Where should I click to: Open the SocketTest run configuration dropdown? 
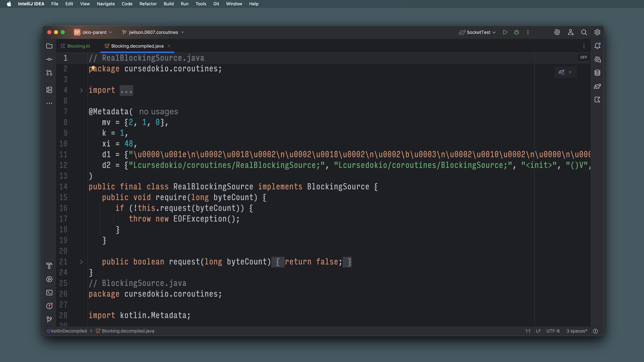coord(478,32)
